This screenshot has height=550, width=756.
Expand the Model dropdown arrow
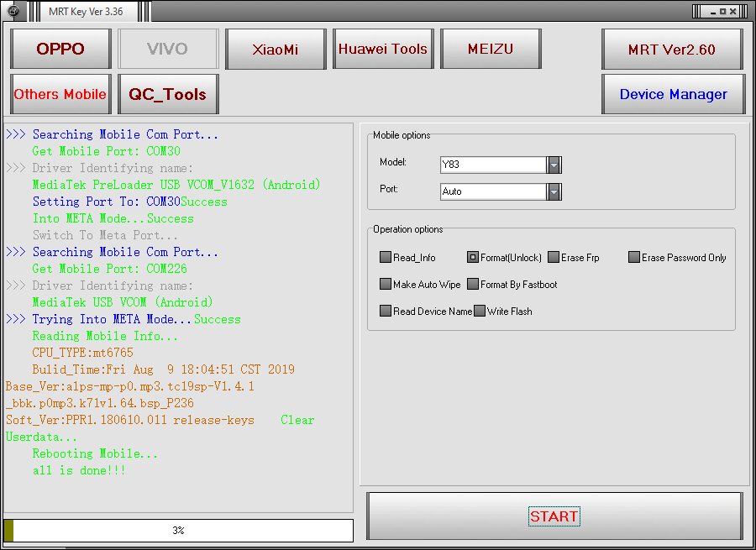[554, 165]
